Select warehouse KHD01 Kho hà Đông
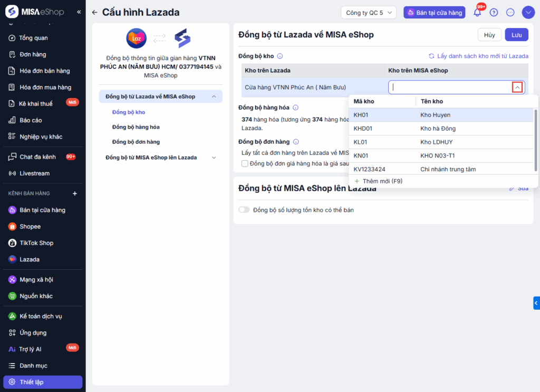Viewport: 540px width, 392px height. pos(441,129)
